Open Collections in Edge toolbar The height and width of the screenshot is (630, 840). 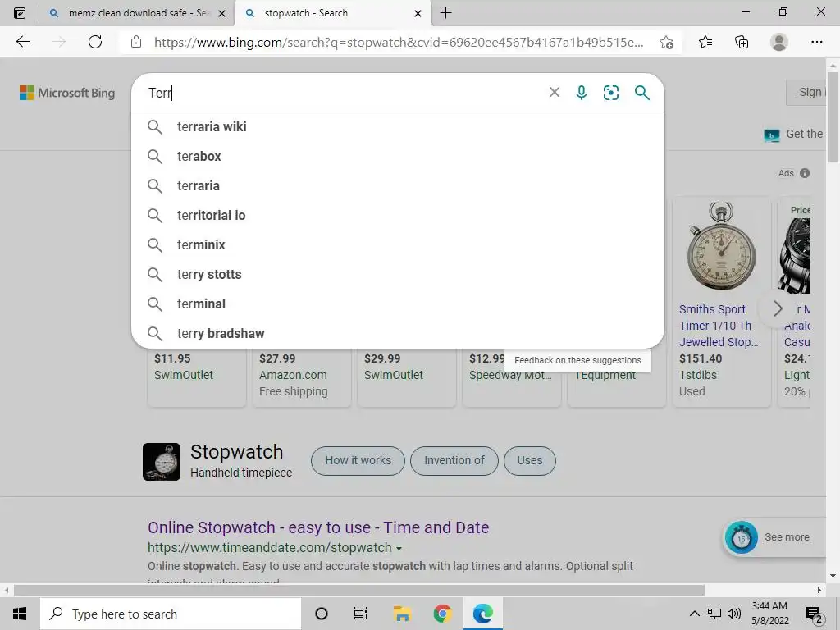coord(742,42)
